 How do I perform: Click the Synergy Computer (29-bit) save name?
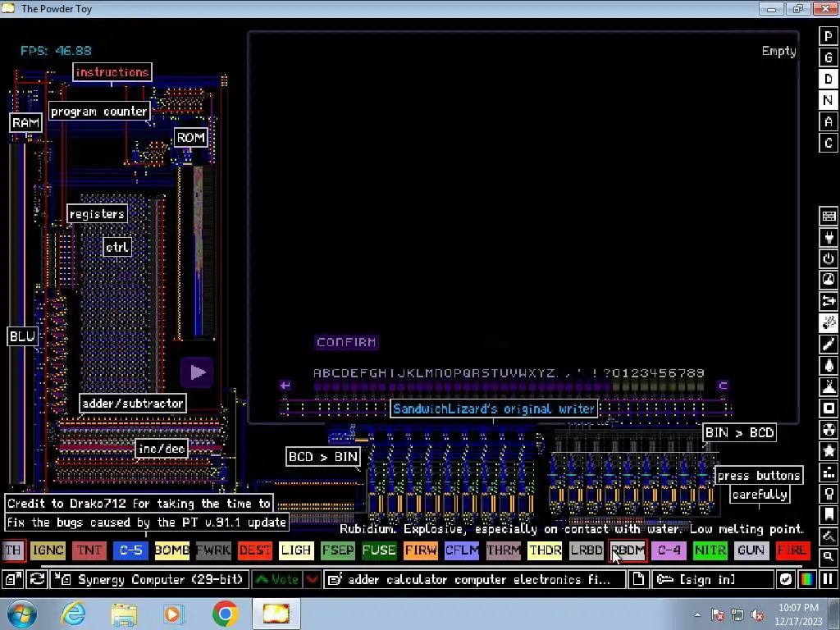pos(150,579)
